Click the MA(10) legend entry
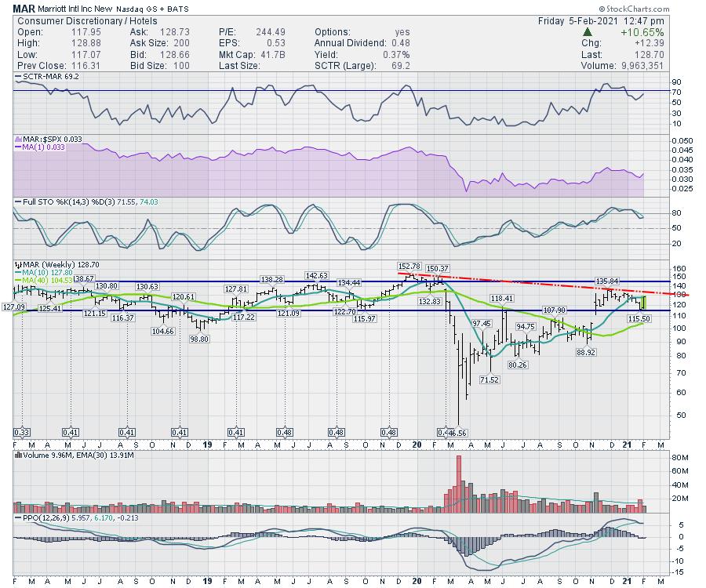Viewport: 706px width, 588px height. pos(45,273)
